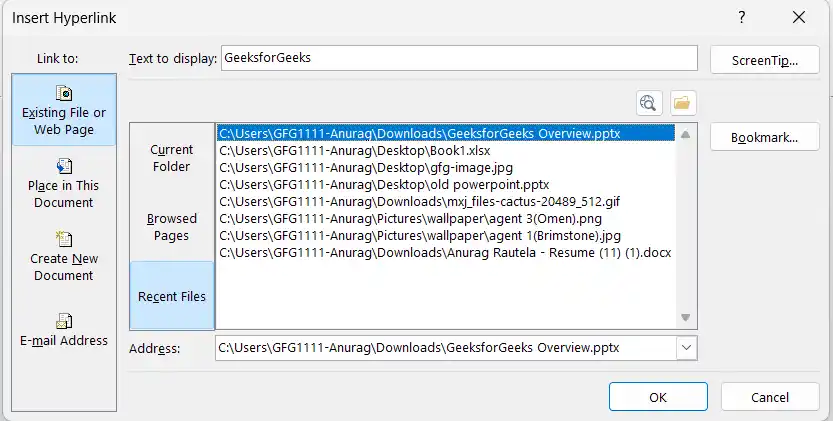Click the Text to display field
Viewport: 833px width, 421px height.
click(x=460, y=58)
